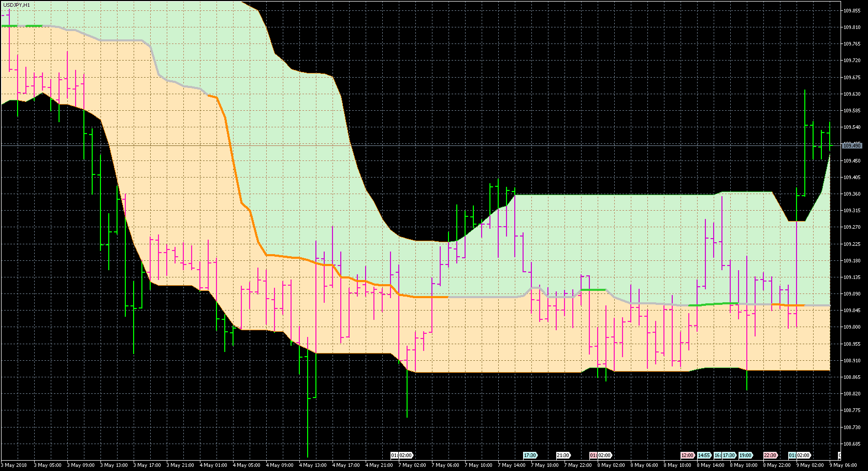Select the pink 22:30 event marker
The width and height of the screenshot is (868, 471).
click(770, 455)
